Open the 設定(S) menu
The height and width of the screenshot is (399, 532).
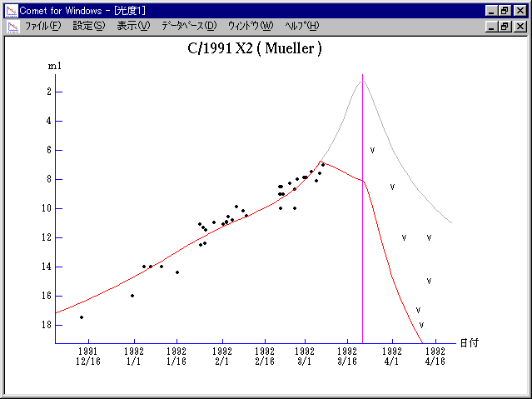[x=89, y=26]
